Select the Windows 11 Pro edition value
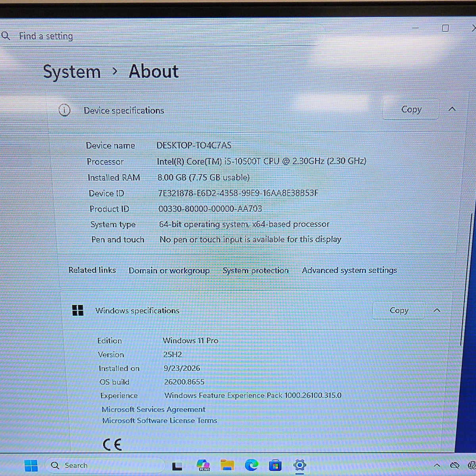The image size is (476, 476). click(x=190, y=340)
